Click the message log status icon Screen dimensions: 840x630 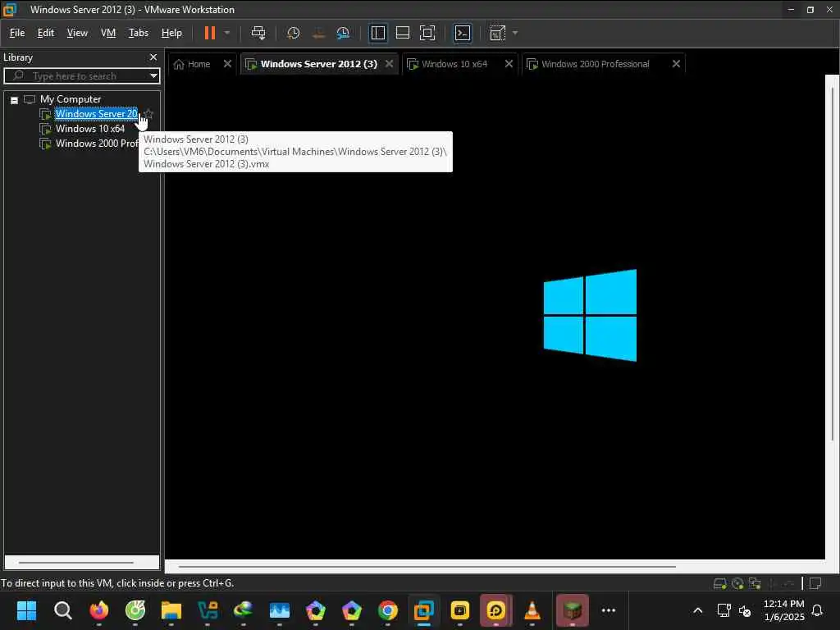(815, 583)
